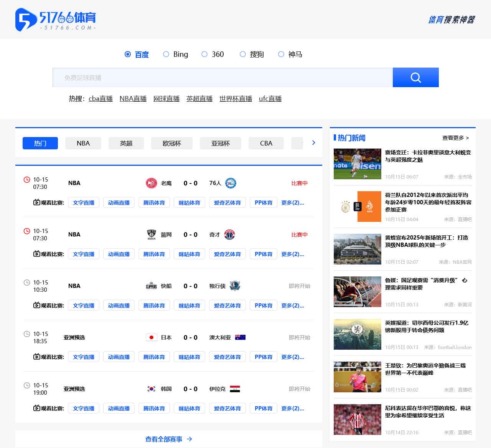Image resolution: width=491 pixels, height=448 pixels.
Task: Click the Australia flag icon
Action: [240, 337]
